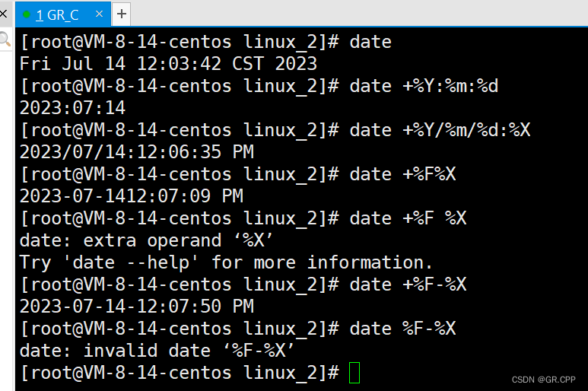Click the first plain 'date' command line
This screenshot has height=391, width=588.
[x=205, y=42]
